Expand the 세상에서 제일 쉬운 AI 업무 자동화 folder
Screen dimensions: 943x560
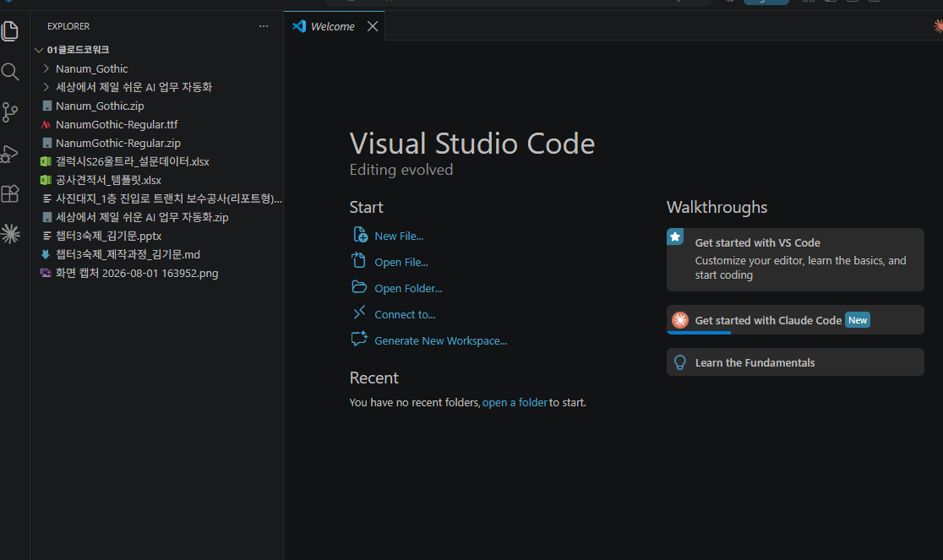tap(156, 87)
